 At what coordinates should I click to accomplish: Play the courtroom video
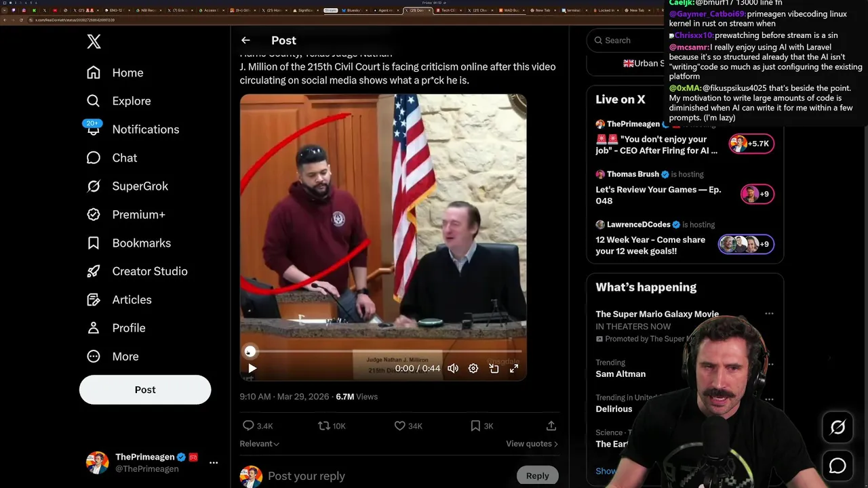[x=252, y=369]
